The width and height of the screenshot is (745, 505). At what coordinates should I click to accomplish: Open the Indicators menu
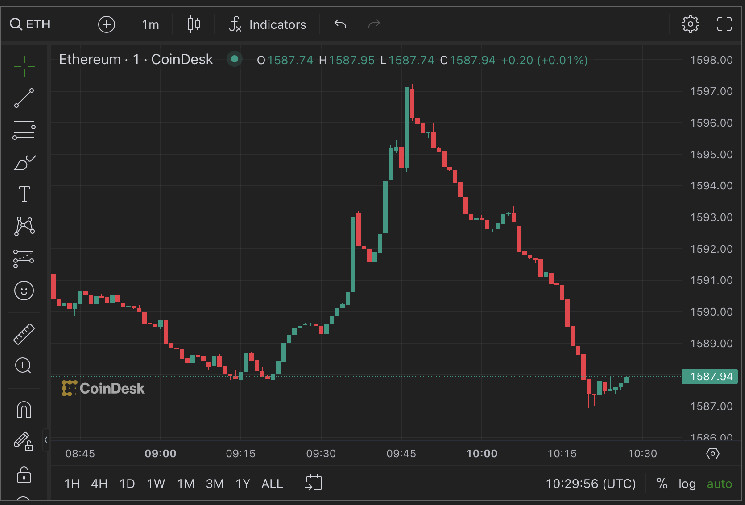[x=267, y=24]
